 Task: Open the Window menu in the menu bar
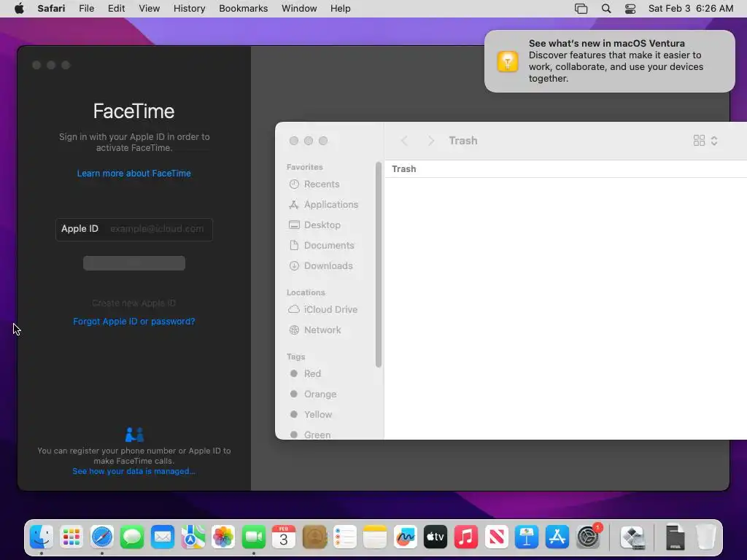pyautogui.click(x=299, y=9)
